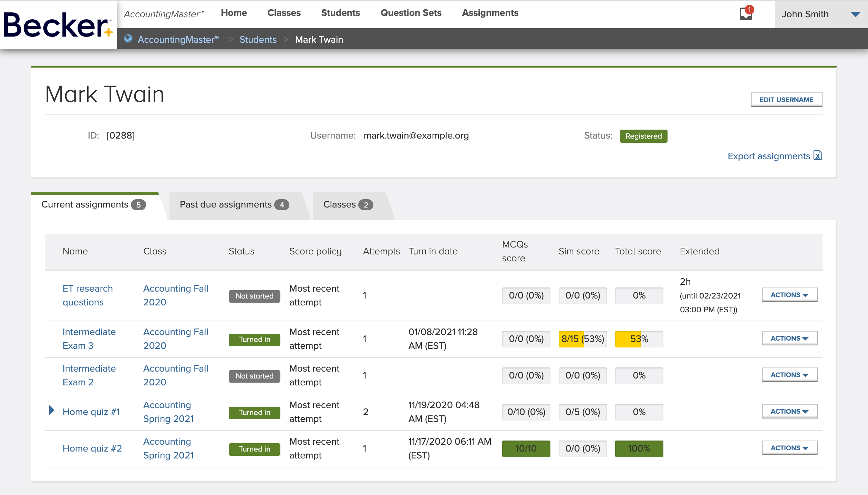Open Accounting Fall 2020 class for ET research
The image size is (868, 495).
click(x=176, y=295)
